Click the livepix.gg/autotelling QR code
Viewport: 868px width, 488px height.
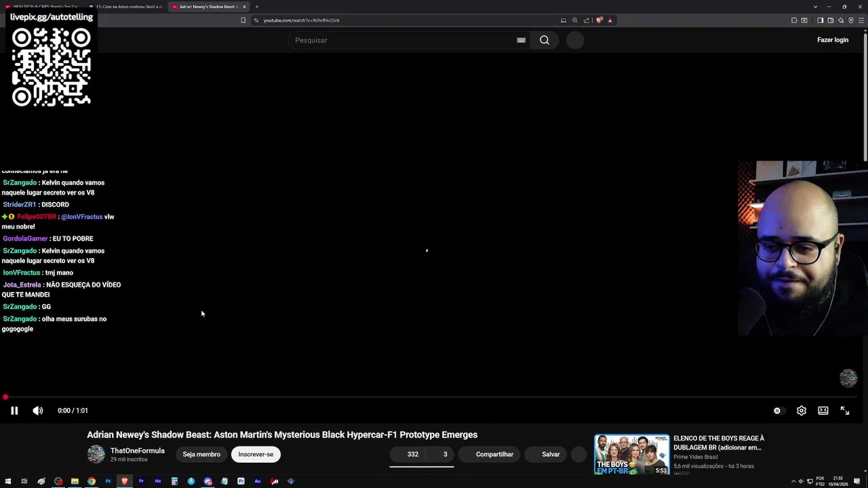tap(52, 67)
